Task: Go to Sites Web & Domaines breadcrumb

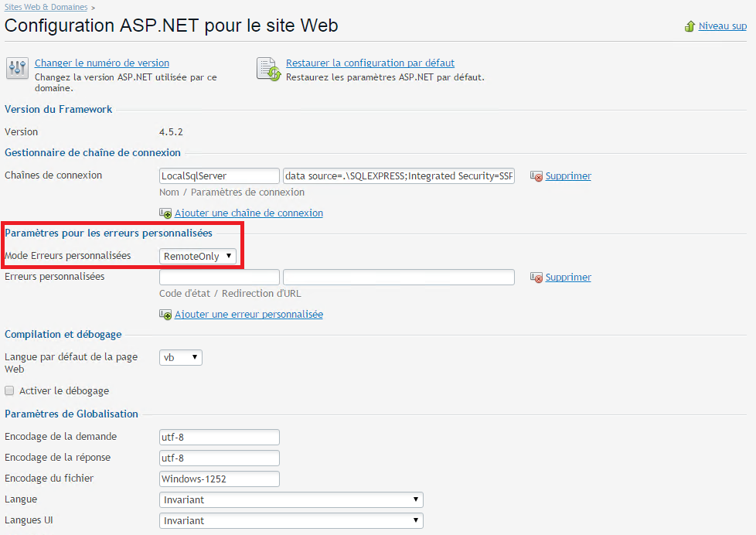Action: pyautogui.click(x=46, y=7)
